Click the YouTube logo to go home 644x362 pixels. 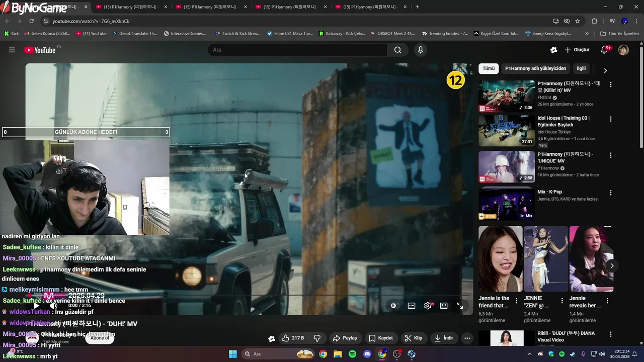coord(40,50)
